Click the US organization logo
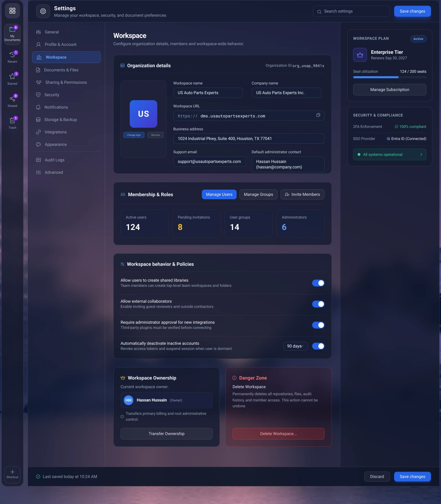 [143, 114]
